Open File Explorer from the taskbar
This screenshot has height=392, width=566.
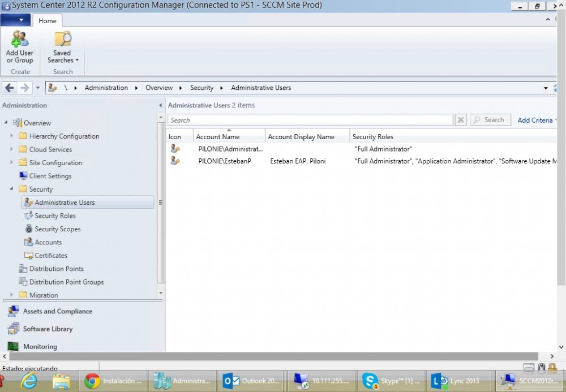61,381
